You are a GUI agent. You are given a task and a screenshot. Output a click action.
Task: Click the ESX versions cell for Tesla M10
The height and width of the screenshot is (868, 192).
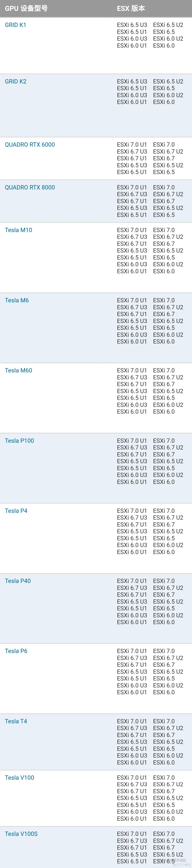150,251
